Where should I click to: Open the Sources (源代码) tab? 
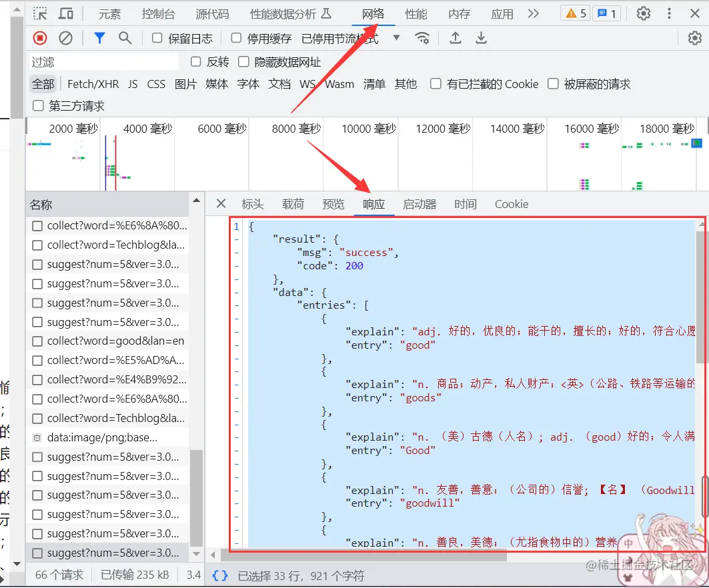pyautogui.click(x=212, y=14)
